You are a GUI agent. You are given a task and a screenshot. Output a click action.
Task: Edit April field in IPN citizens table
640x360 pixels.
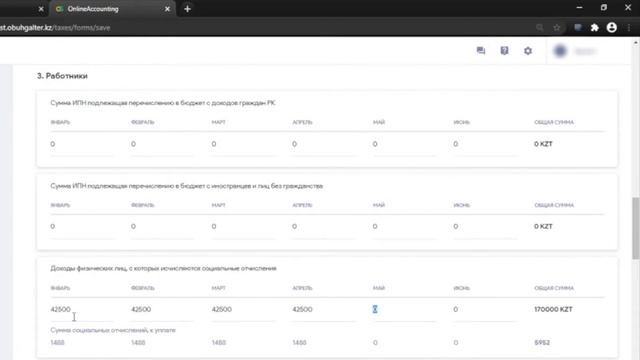[323, 144]
